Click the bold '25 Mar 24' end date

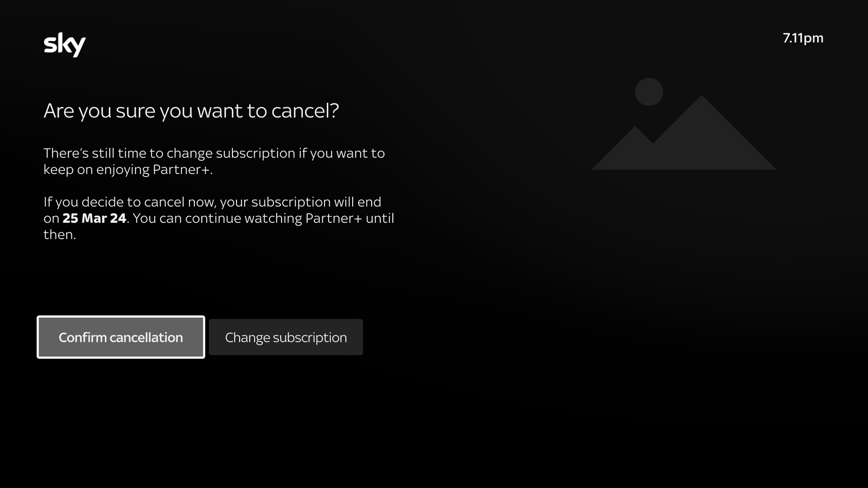(94, 218)
